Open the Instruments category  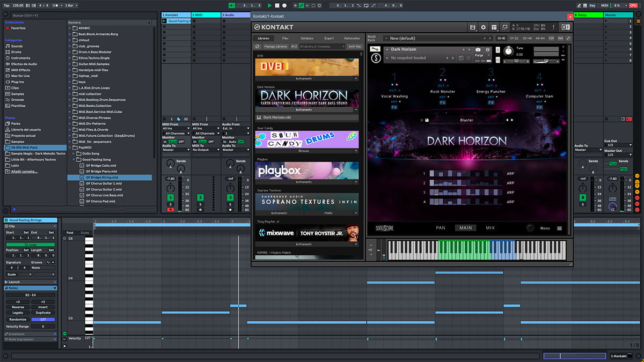(20, 58)
